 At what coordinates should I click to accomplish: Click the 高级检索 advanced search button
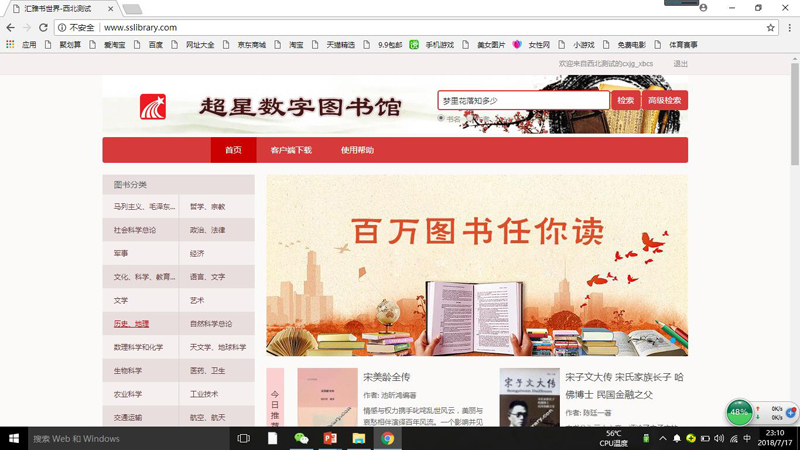click(x=664, y=101)
